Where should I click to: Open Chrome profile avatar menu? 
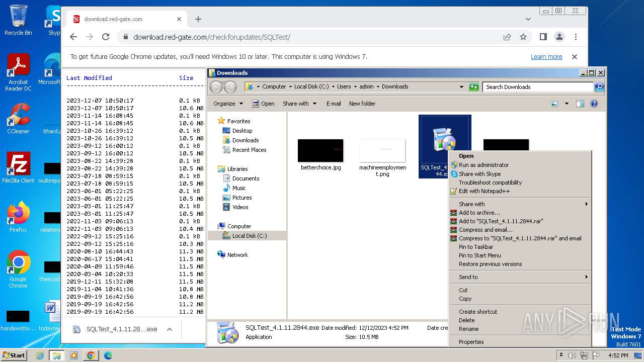point(559,37)
